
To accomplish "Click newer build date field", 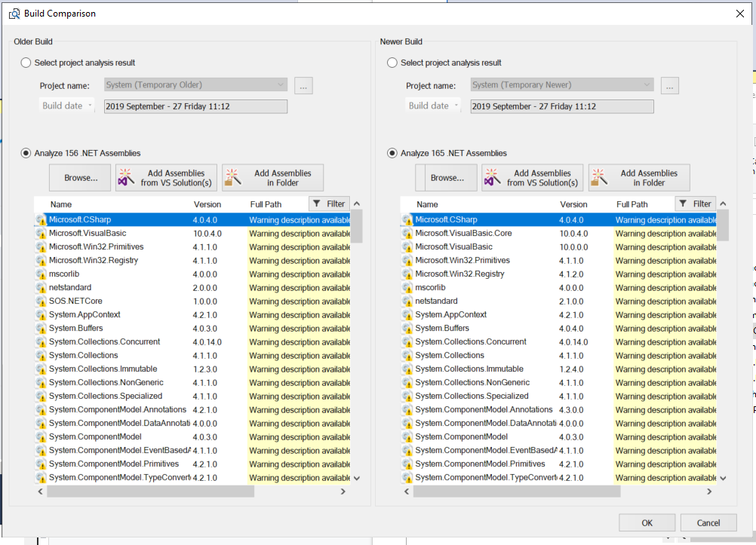I will click(x=561, y=106).
